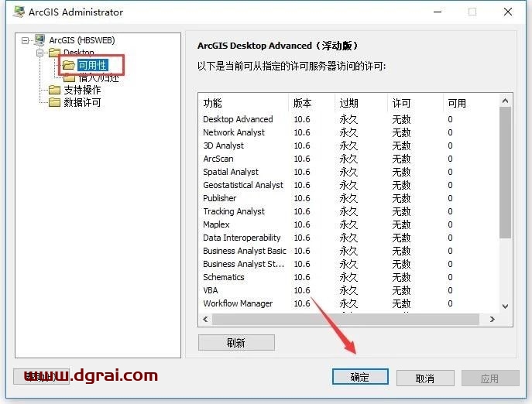Viewport: 532px width, 404px height.
Task: Click the computer icon next to ArcGIS (HBSWEB)
Action: point(39,40)
